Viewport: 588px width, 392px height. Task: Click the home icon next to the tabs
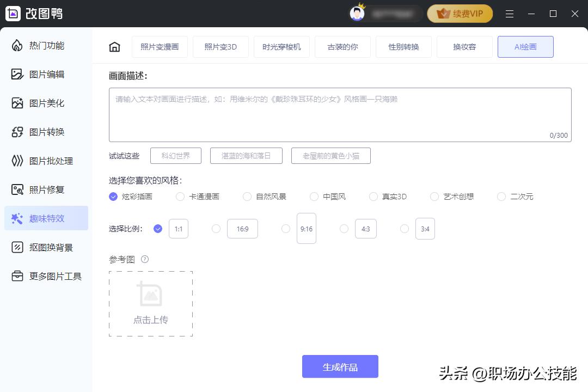[114, 47]
